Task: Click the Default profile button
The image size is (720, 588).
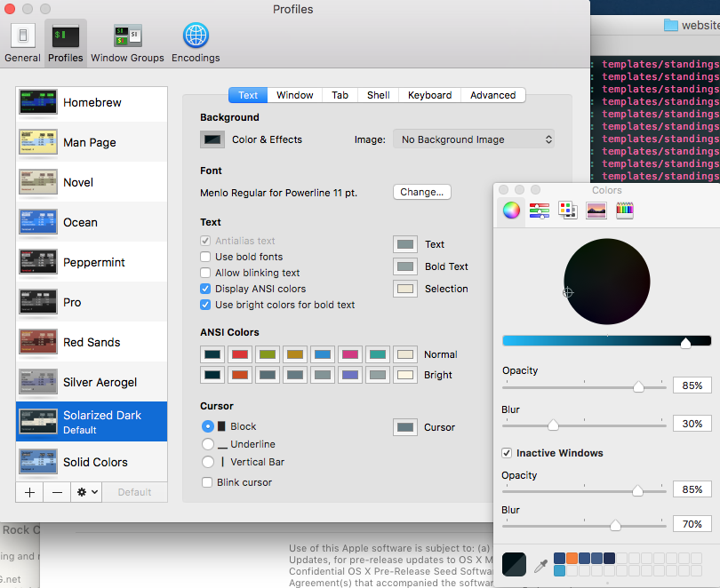Action: (x=134, y=492)
